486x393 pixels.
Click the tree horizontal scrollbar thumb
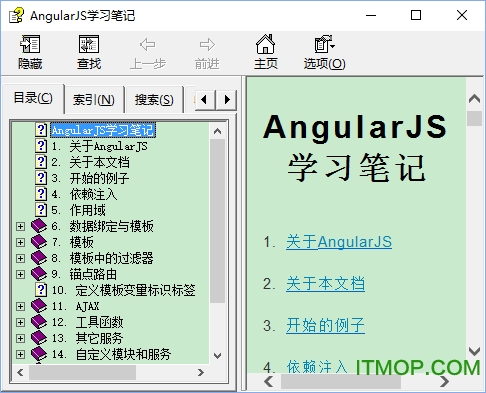[82, 372]
